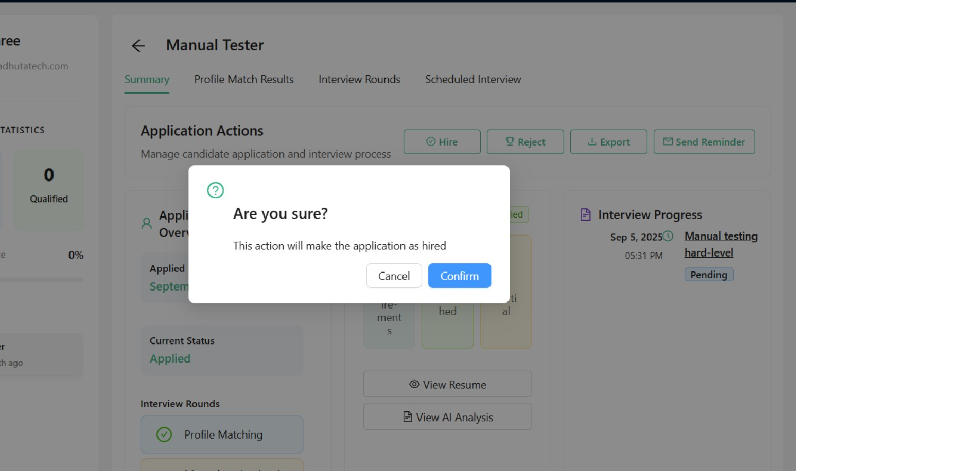
Task: Click the person icon beside Application Overview
Action: pyautogui.click(x=147, y=223)
